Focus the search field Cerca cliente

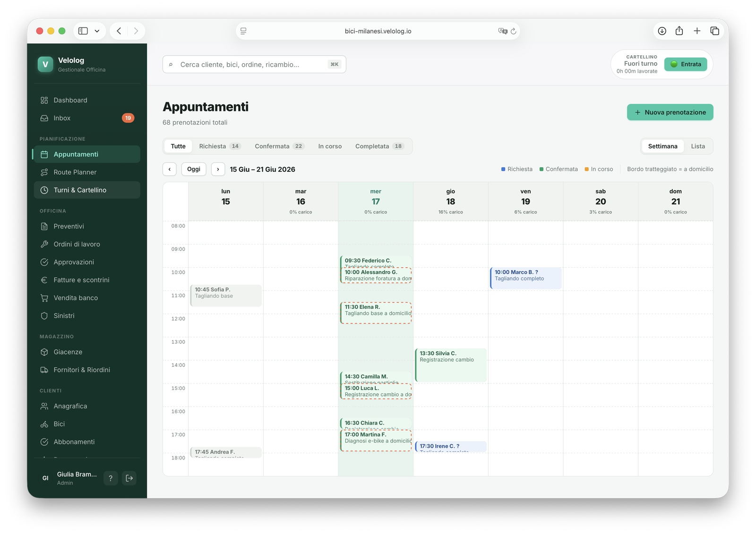(254, 64)
